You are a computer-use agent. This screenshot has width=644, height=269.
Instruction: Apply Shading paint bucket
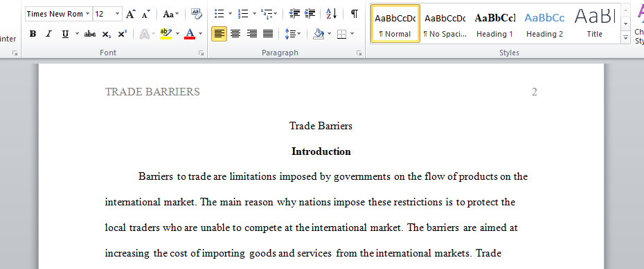point(319,34)
